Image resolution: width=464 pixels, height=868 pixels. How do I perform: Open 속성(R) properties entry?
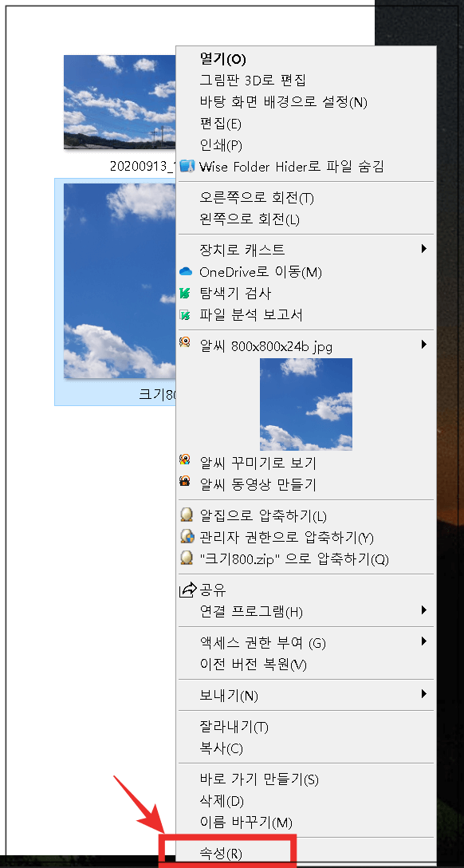click(x=221, y=854)
